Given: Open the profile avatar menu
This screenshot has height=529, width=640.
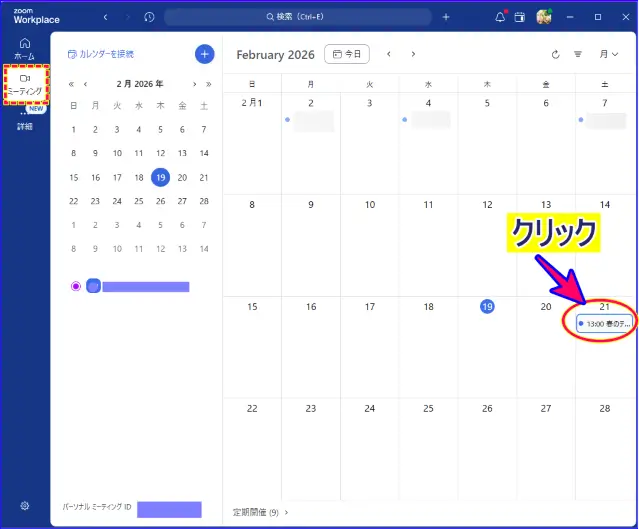Looking at the screenshot, I should point(544,17).
